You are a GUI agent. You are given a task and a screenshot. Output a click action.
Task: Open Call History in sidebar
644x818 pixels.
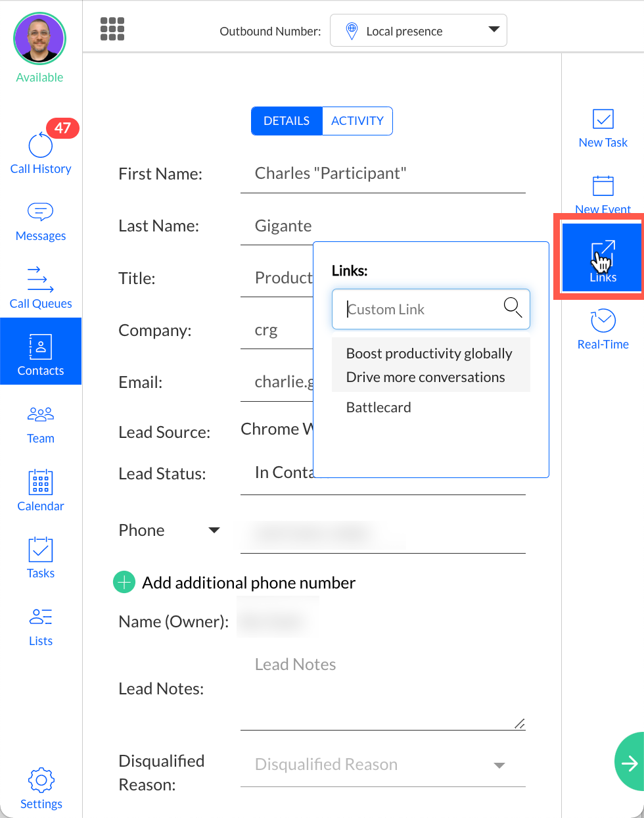(41, 153)
